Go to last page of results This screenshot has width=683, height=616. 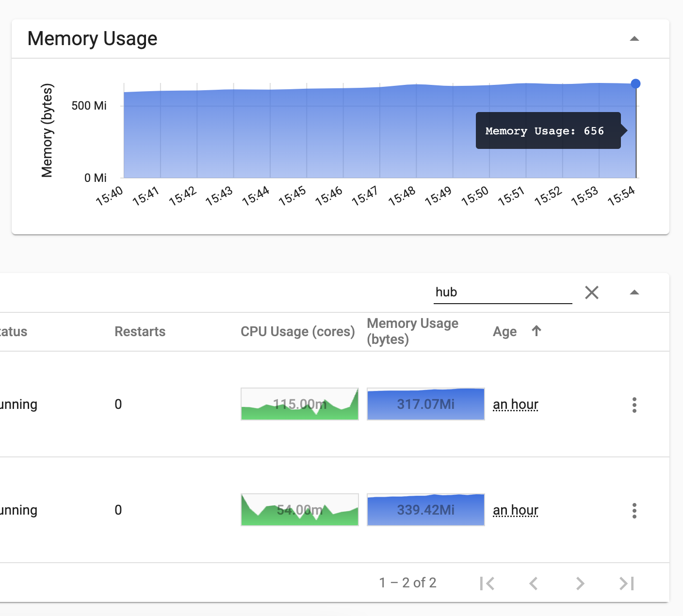pos(626,583)
